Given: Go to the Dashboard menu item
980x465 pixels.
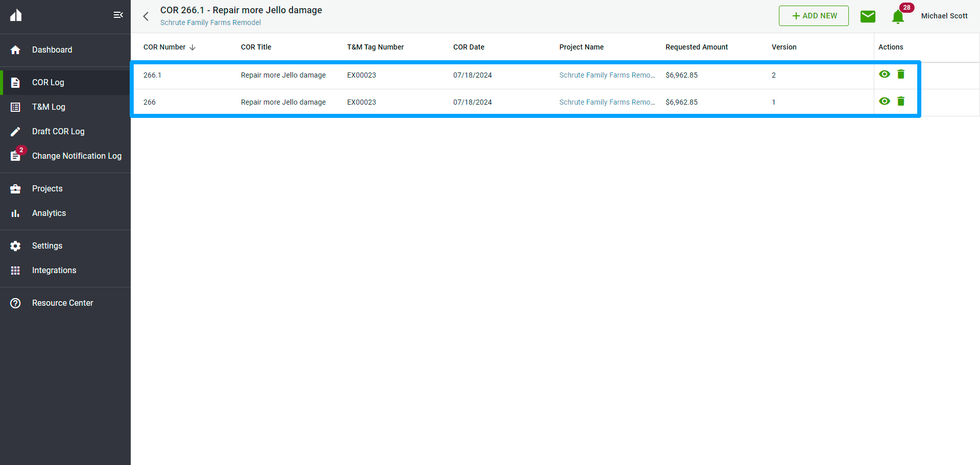Looking at the screenshot, I should tap(52, 50).
